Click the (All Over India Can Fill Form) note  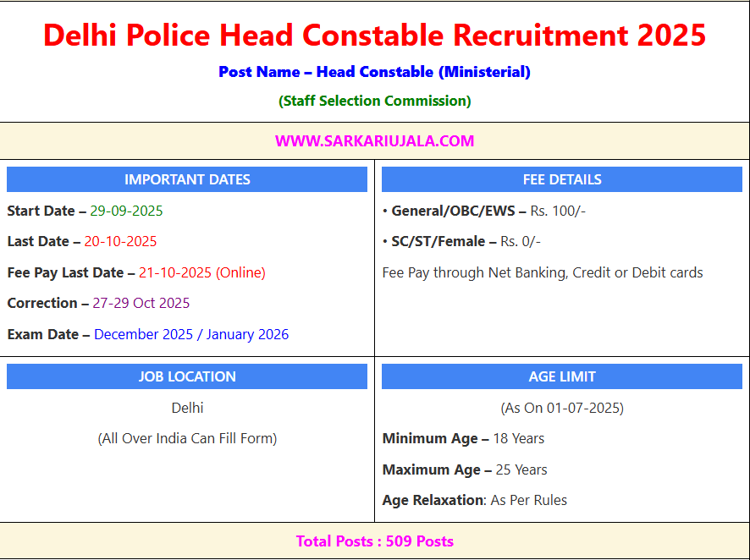(188, 439)
